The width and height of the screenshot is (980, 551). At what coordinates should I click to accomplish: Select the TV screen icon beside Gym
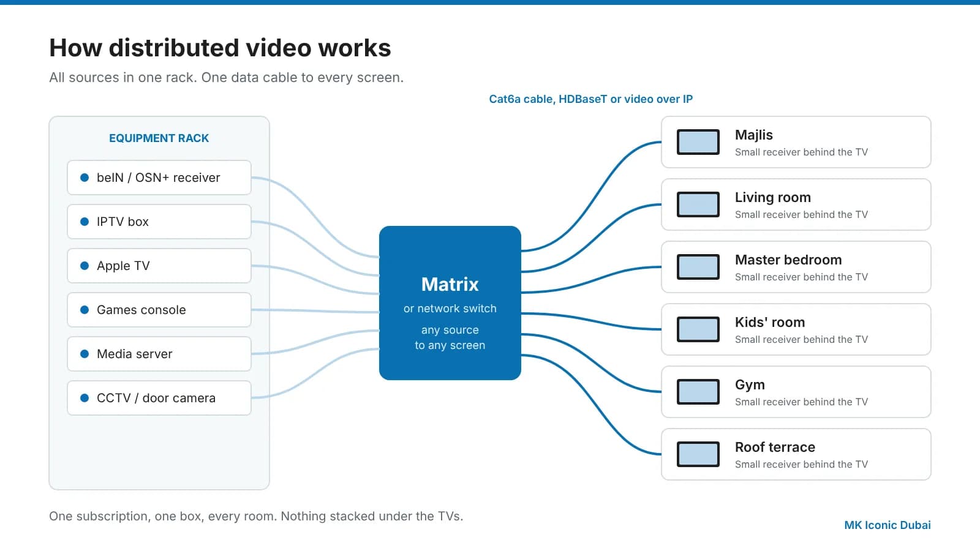(698, 392)
